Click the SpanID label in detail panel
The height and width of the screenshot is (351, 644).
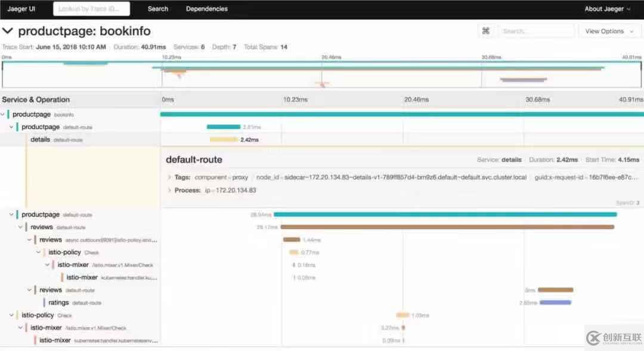[x=627, y=203]
